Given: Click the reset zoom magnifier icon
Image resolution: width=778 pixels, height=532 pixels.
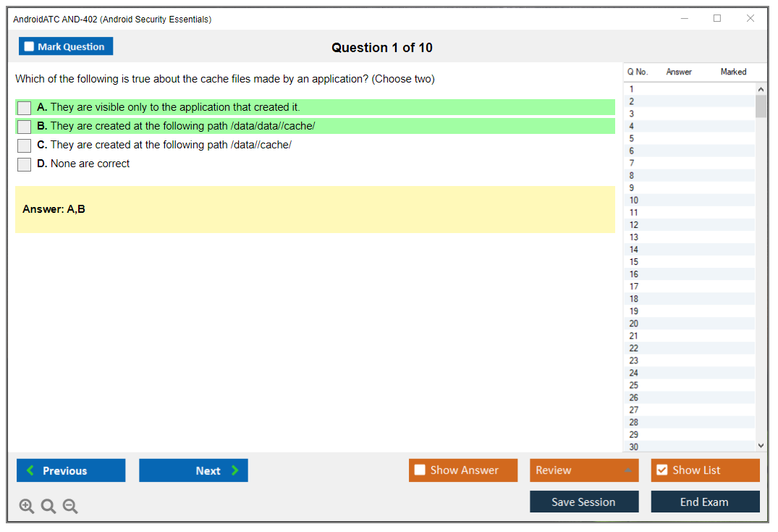Looking at the screenshot, I should coord(48,506).
